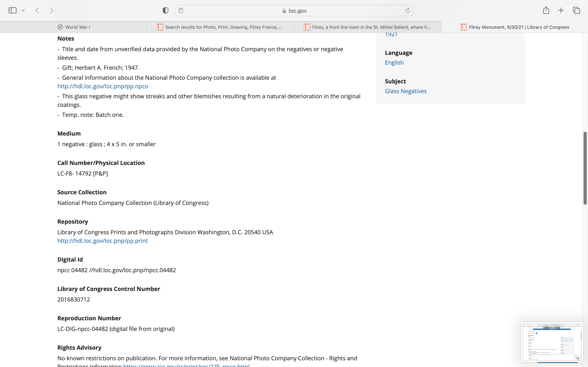Screen dimensions: 588x367
Task: Open the privacy shield report icon
Action: click(x=165, y=10)
